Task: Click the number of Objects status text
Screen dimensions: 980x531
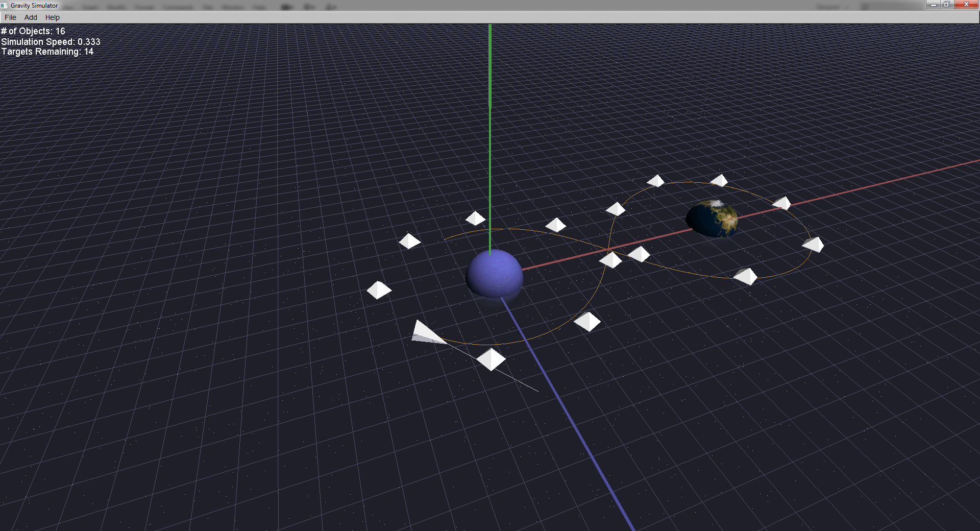Action: pos(33,31)
